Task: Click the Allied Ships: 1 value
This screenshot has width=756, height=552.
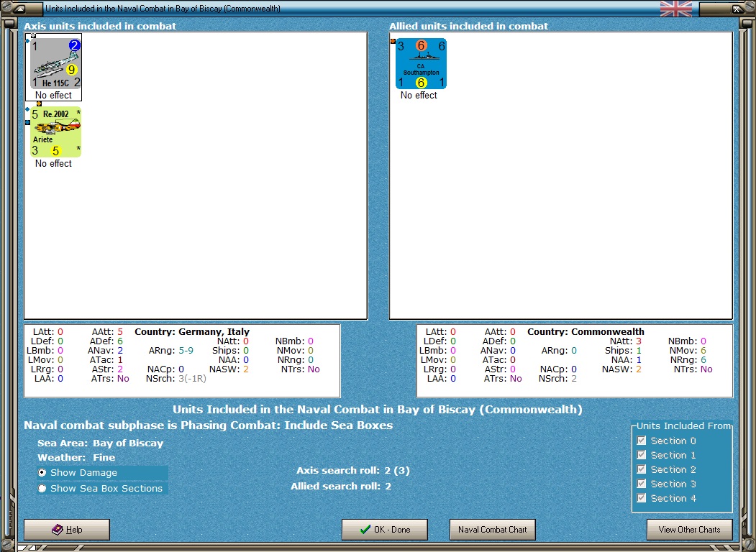Action: point(638,350)
